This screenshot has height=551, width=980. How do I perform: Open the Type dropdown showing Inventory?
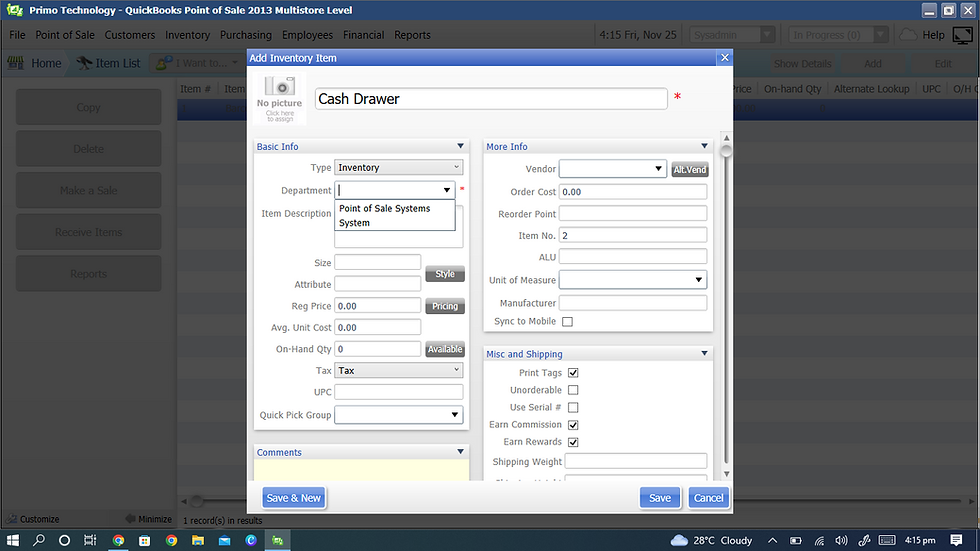pos(399,167)
